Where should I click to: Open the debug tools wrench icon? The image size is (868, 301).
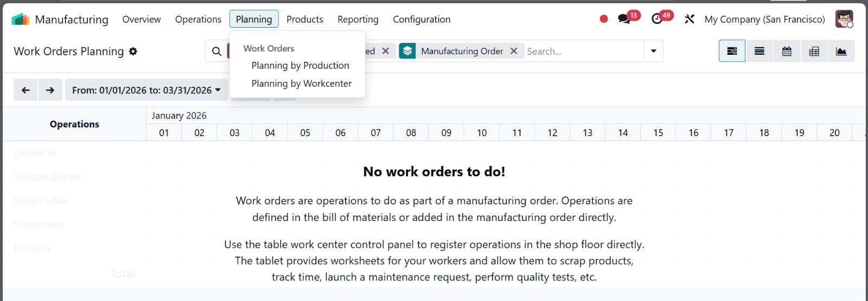point(690,20)
